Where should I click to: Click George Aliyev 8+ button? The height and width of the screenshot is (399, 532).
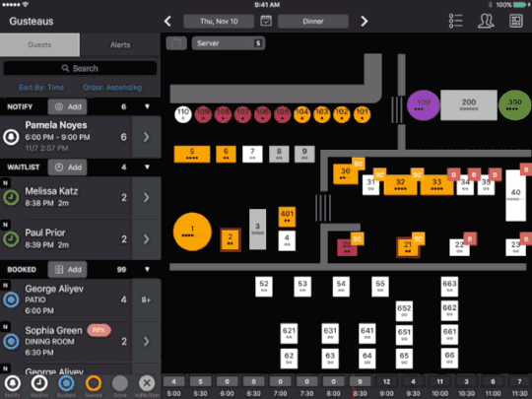[x=146, y=299]
